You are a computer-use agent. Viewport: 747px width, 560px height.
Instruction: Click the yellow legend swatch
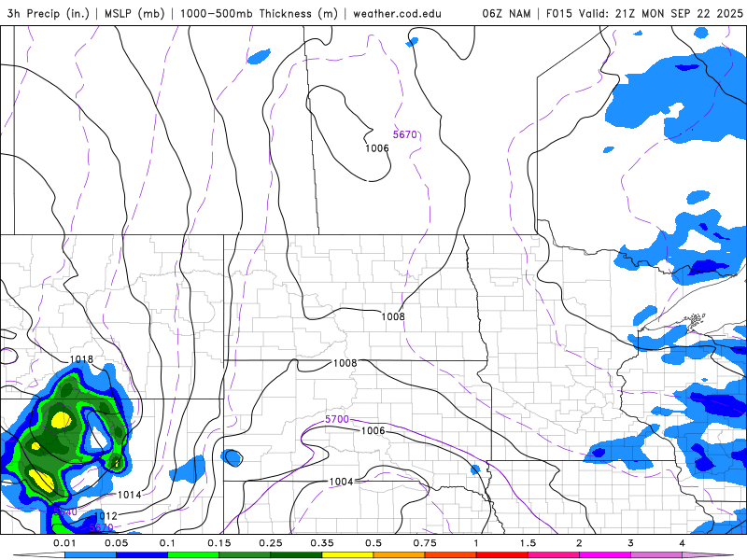point(347,555)
